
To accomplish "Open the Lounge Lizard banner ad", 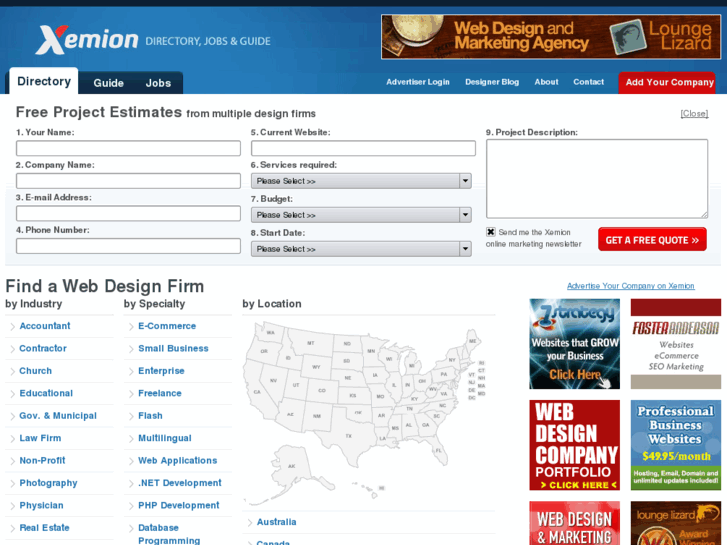I will click(x=551, y=37).
